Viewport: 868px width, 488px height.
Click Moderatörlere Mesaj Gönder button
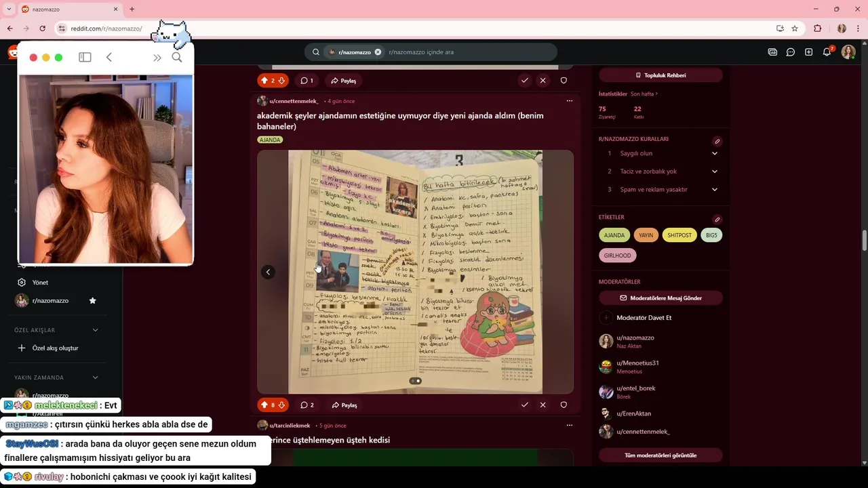[660, 298]
